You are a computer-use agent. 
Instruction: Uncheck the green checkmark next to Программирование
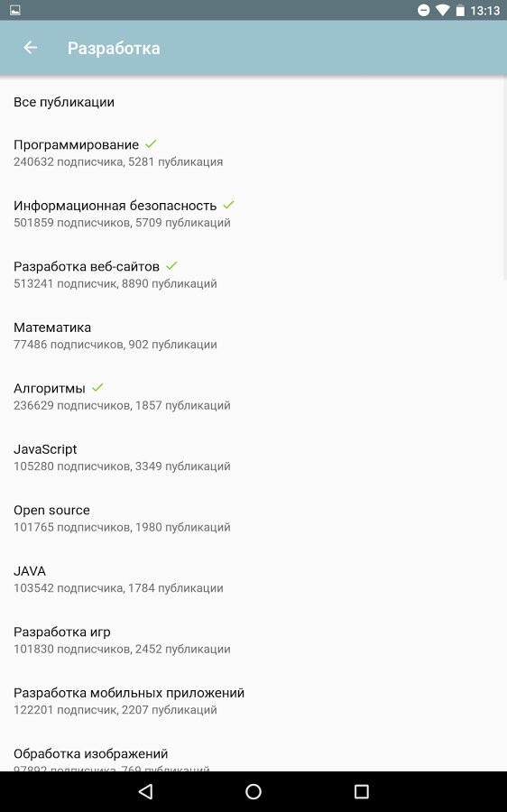pyautogui.click(x=151, y=144)
